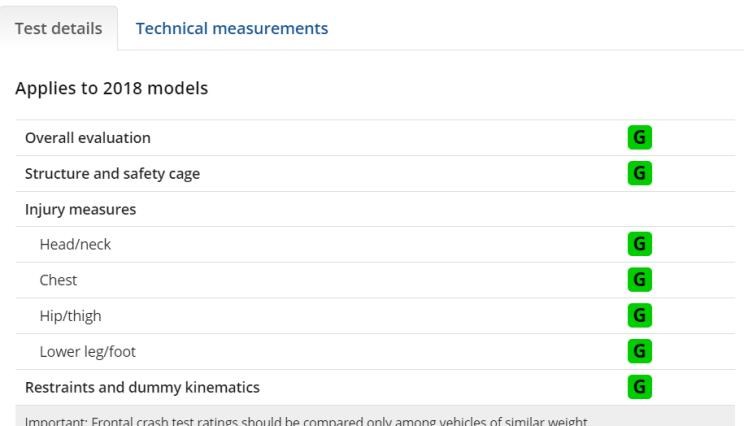This screenshot has width=744, height=426.
Task: Select the Head/neck Good rating badge
Action: click(640, 244)
